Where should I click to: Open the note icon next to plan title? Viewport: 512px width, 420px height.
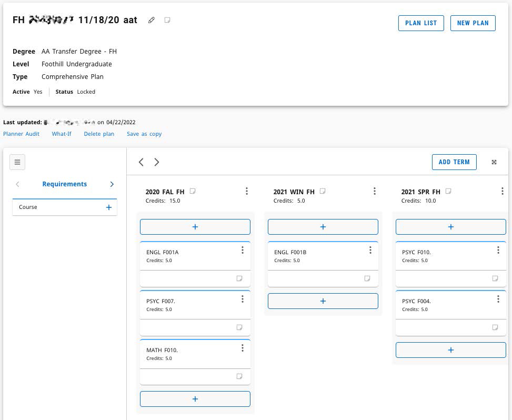167,20
